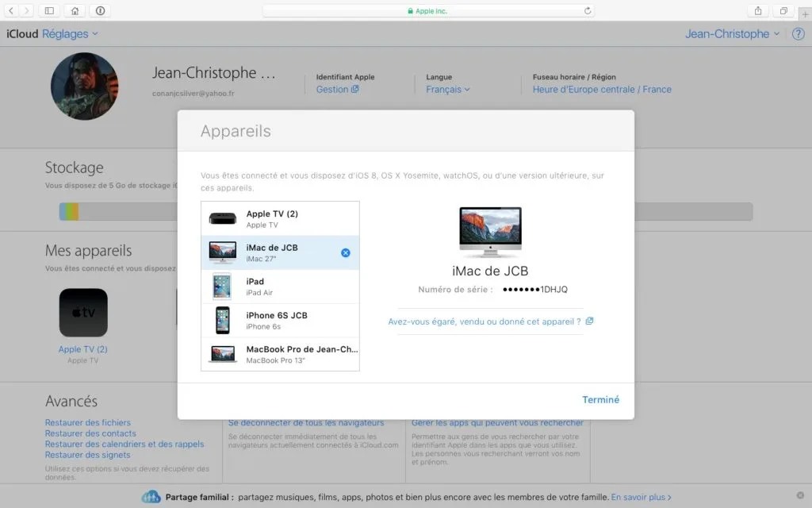This screenshot has width=812, height=508.
Task: Click Avez-vous égaré, vendu ou donné link
Action: [490, 321]
